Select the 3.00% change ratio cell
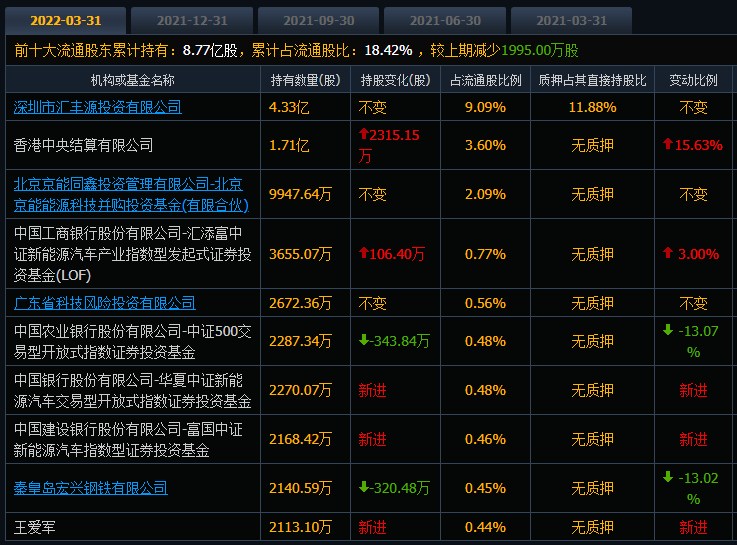 [x=693, y=254]
